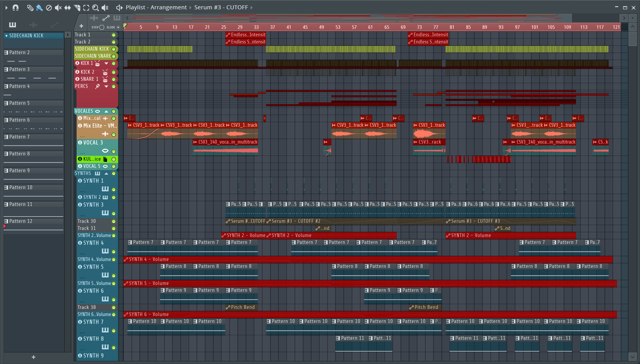Click bar 49 on the timeline ruler
Viewport: 640px width, 364px height.
322,27
